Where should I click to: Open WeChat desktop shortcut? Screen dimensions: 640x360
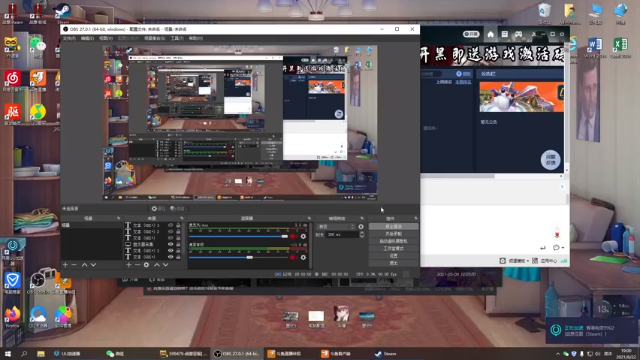tap(38, 47)
